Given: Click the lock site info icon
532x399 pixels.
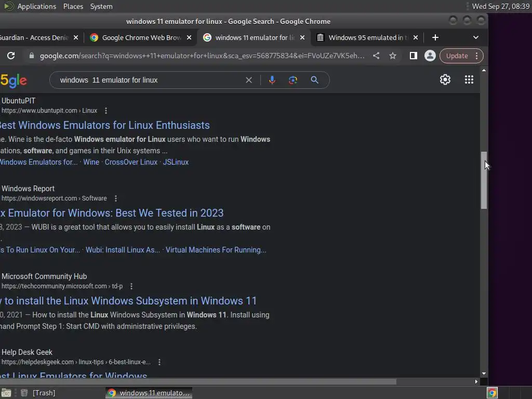Looking at the screenshot, I should pyautogui.click(x=32, y=56).
